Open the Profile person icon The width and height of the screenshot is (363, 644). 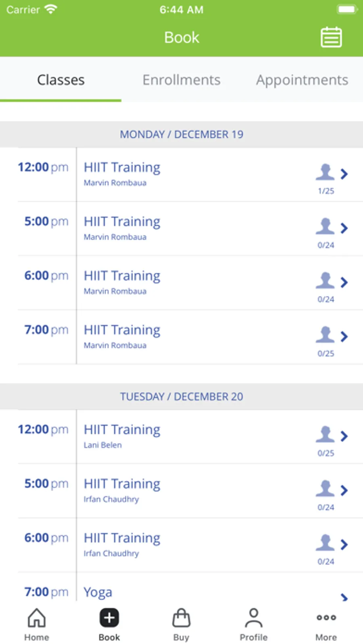pos(253,618)
